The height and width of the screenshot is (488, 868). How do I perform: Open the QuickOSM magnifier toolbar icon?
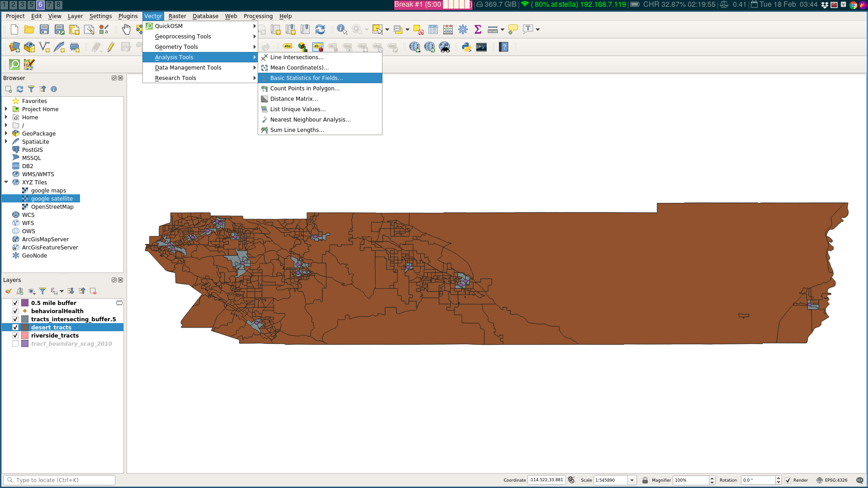click(14, 65)
